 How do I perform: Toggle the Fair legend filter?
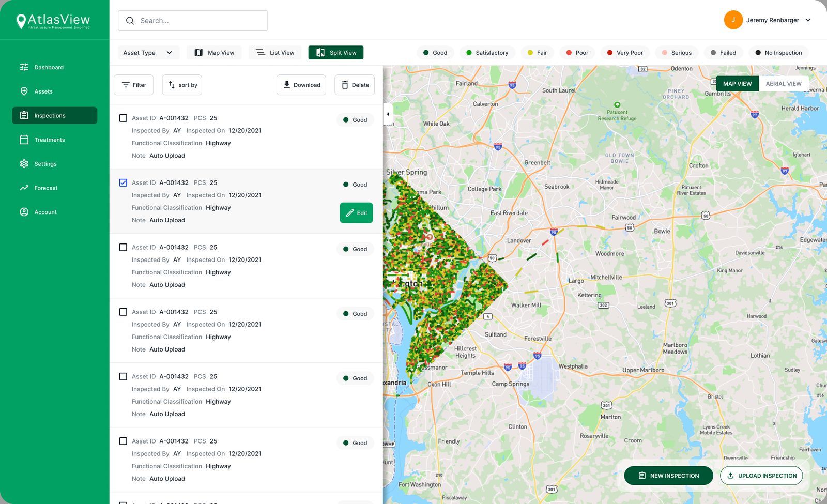pyautogui.click(x=537, y=53)
